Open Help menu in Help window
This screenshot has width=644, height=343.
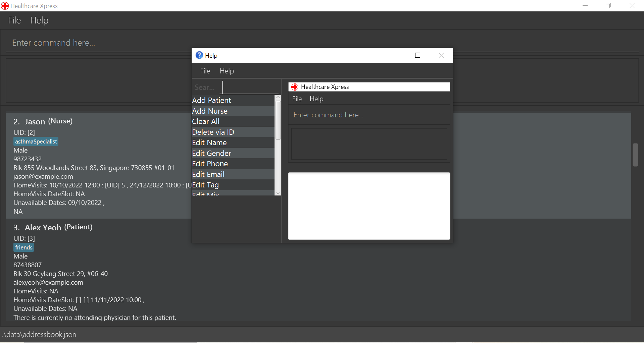click(x=227, y=71)
